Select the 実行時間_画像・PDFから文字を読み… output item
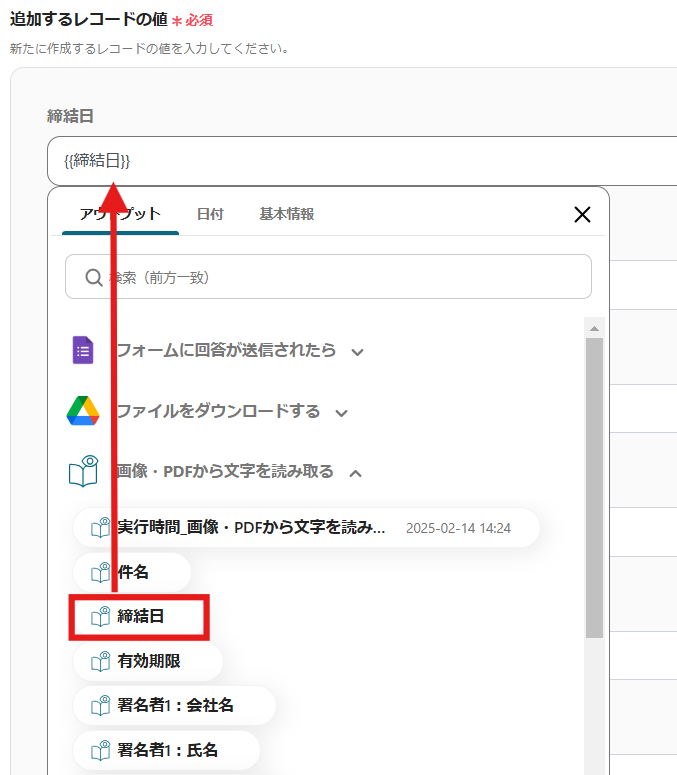 pyautogui.click(x=306, y=527)
